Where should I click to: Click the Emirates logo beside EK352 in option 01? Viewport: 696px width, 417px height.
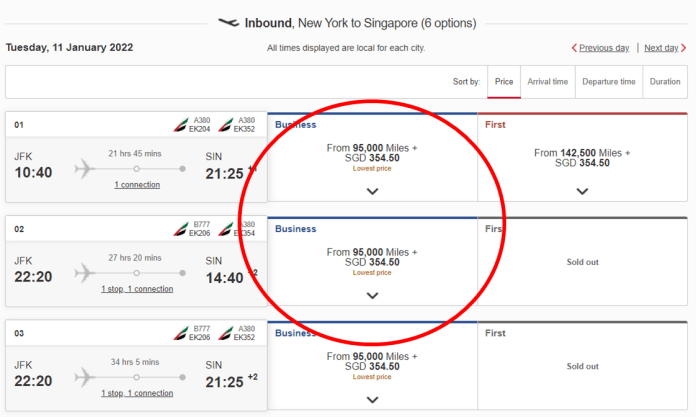click(225, 125)
